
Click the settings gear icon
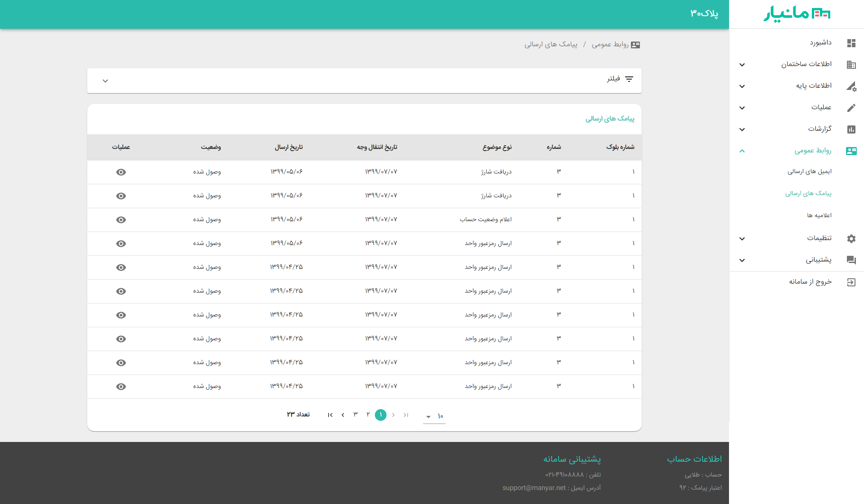pyautogui.click(x=851, y=239)
